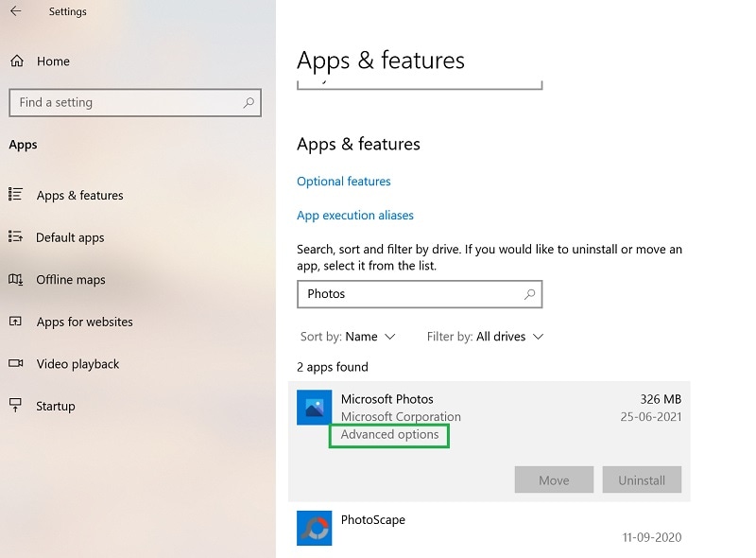This screenshot has height=558, width=756.
Task: Select the Video playback camera icon
Action: [15, 363]
